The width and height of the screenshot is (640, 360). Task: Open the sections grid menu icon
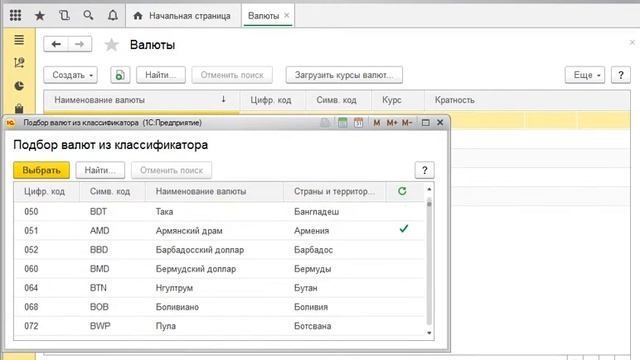(x=16, y=16)
